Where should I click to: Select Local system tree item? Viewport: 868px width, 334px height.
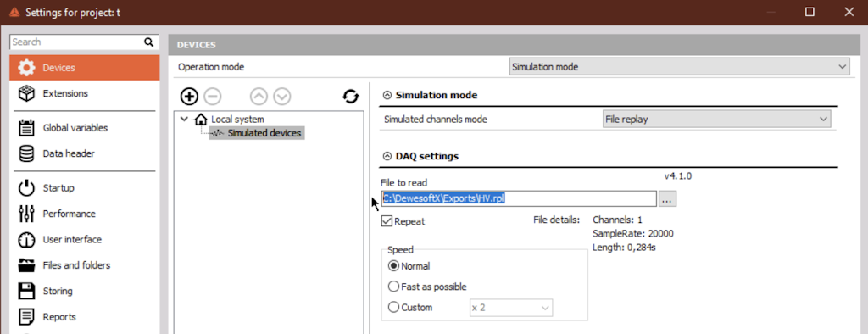pyautogui.click(x=237, y=119)
